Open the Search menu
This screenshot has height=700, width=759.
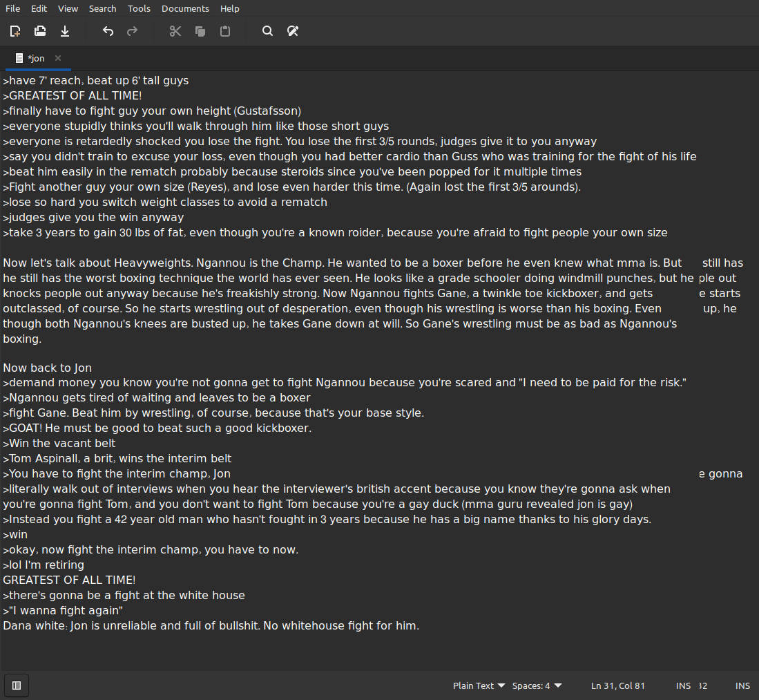point(103,9)
